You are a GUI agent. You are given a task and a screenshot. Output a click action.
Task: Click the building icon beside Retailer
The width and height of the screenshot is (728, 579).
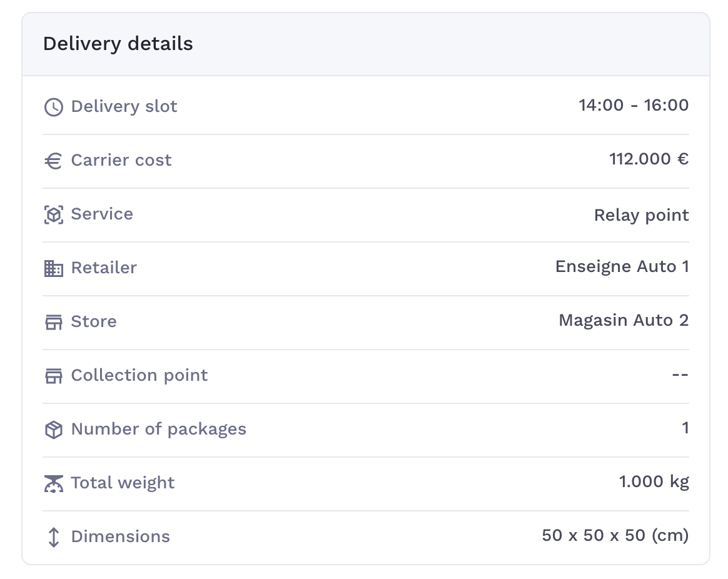(x=54, y=268)
